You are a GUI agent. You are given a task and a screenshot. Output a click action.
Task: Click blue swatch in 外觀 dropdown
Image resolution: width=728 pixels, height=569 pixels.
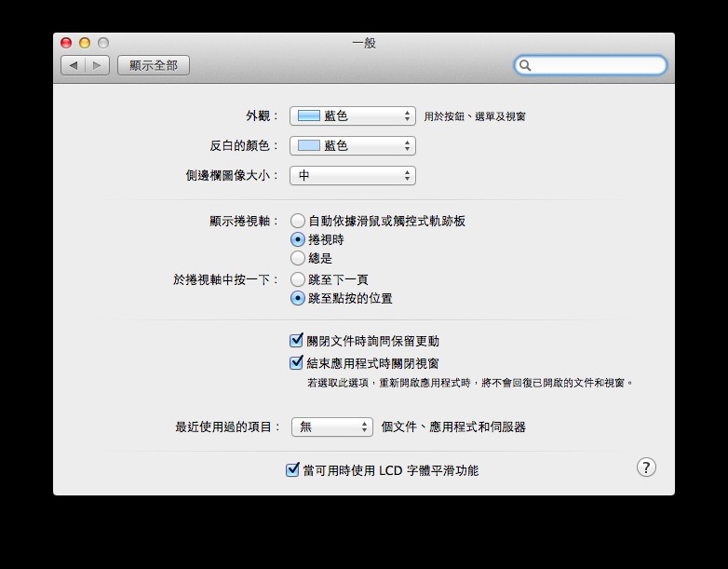coord(309,115)
